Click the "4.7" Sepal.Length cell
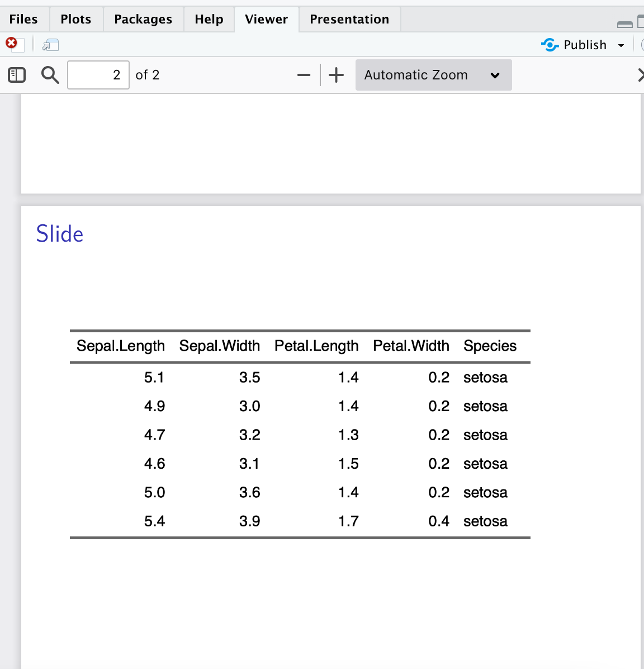The image size is (644, 669). [x=154, y=435]
